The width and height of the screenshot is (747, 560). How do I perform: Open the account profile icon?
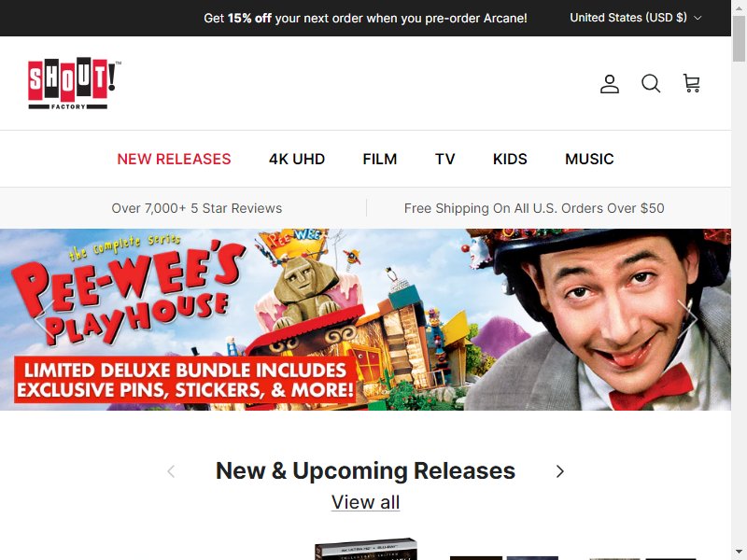(610, 84)
